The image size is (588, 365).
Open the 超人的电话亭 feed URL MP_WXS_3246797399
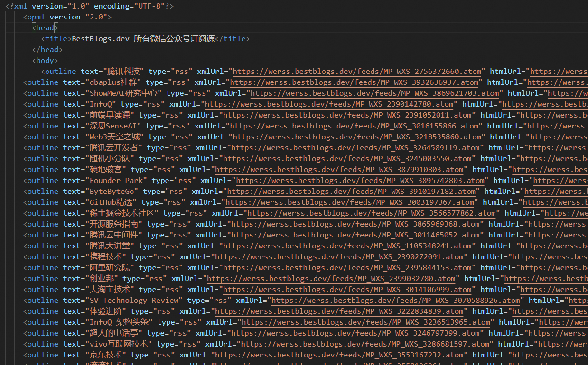pyautogui.click(x=355, y=333)
